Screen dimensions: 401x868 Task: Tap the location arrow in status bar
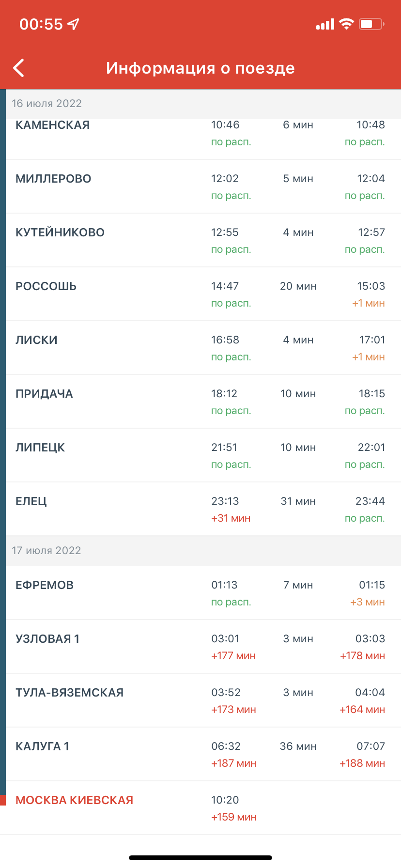[x=73, y=24]
